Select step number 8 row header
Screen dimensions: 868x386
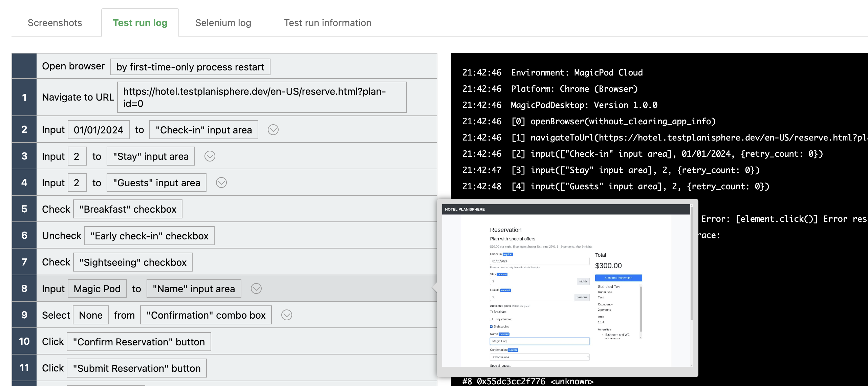24,288
